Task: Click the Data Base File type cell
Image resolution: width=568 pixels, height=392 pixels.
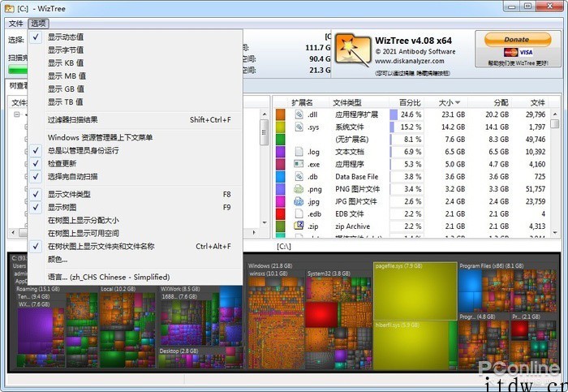Action: pos(357,177)
